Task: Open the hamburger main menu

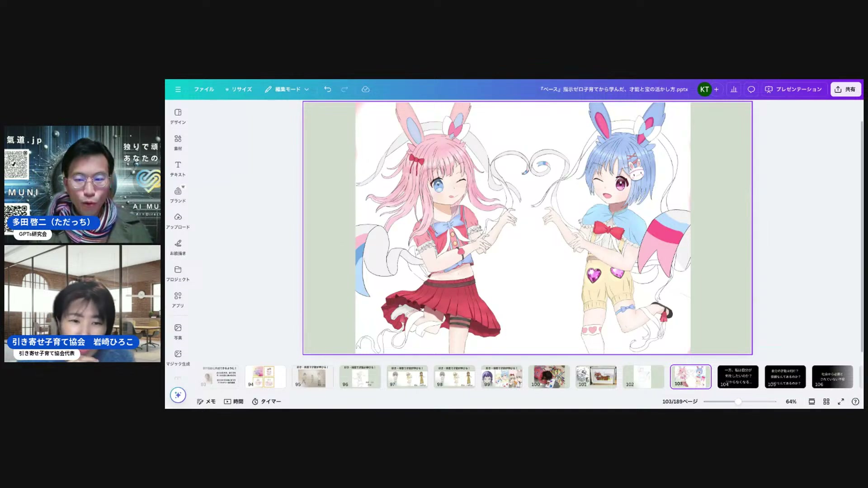Action: pos(178,89)
